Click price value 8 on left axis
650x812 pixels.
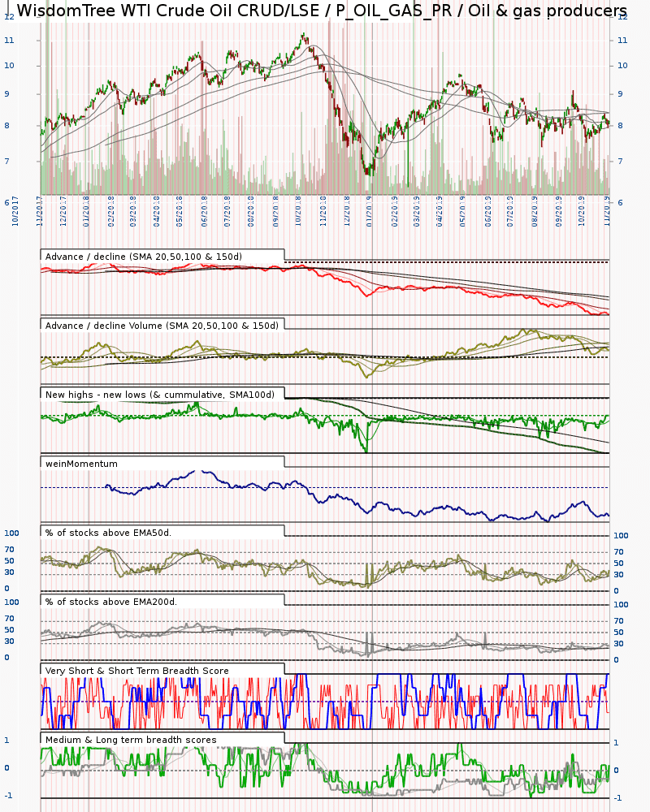point(6,126)
